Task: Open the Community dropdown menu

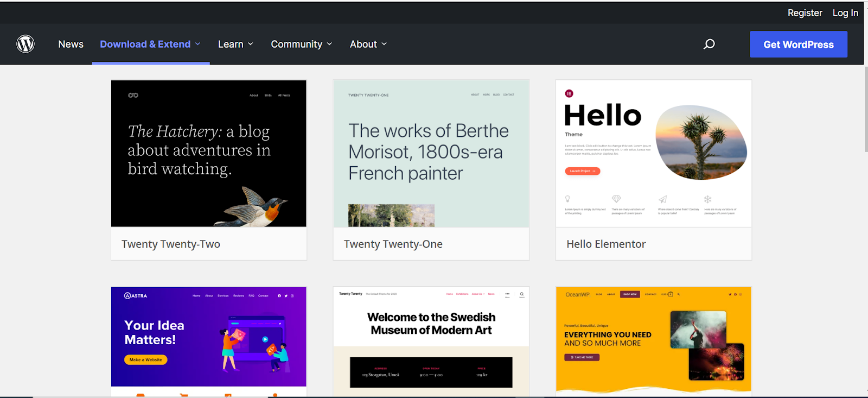Action: [302, 44]
